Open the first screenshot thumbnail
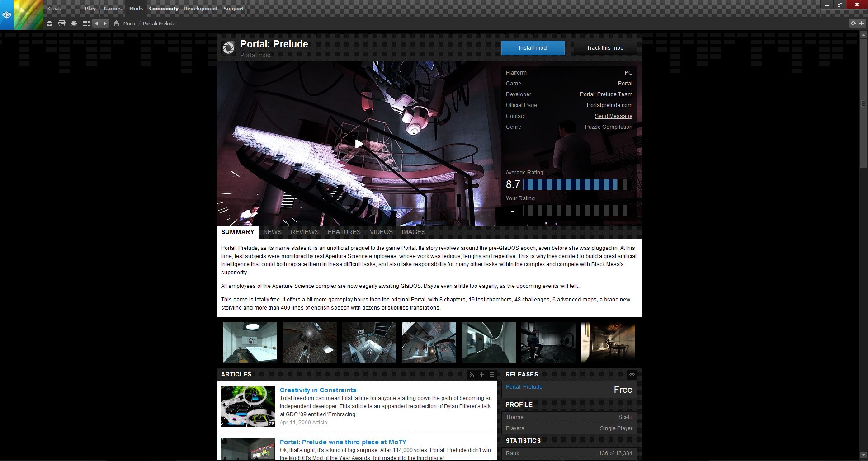The width and height of the screenshot is (868, 461). tap(250, 343)
